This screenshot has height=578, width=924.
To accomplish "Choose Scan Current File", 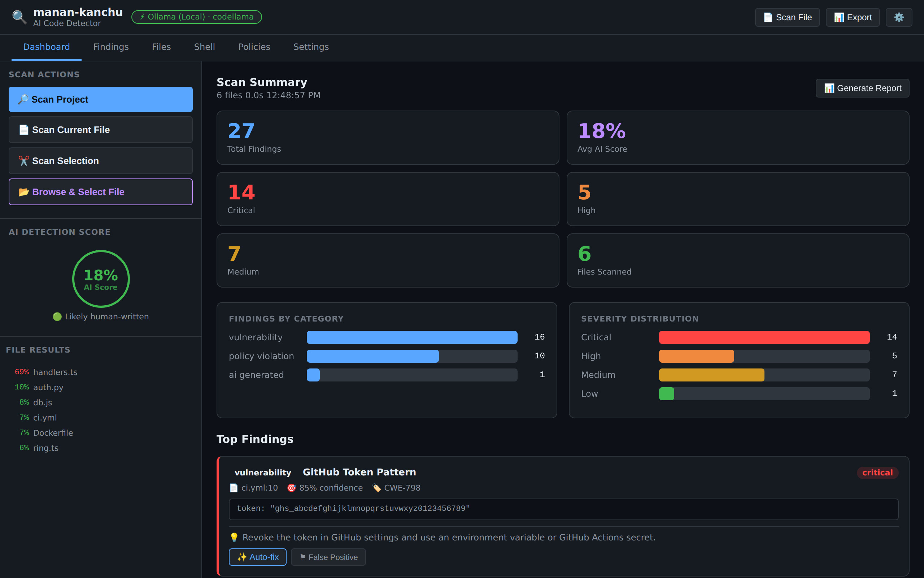I will (x=101, y=130).
